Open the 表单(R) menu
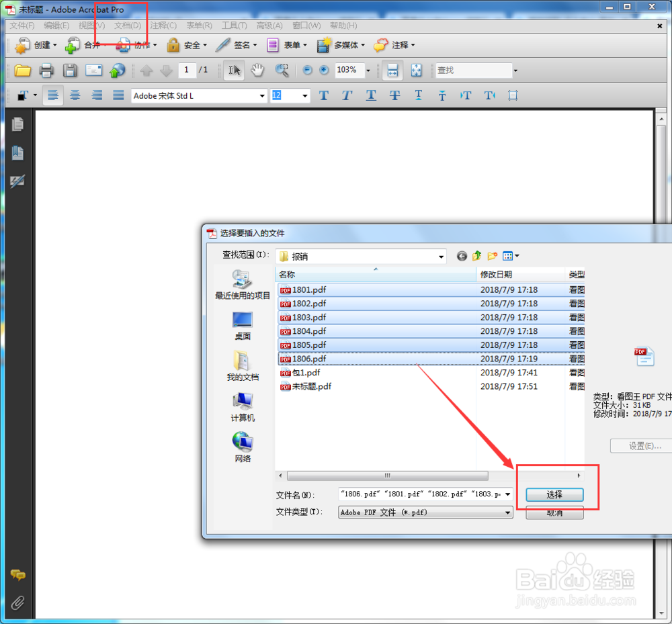The image size is (672, 624). pos(200,26)
